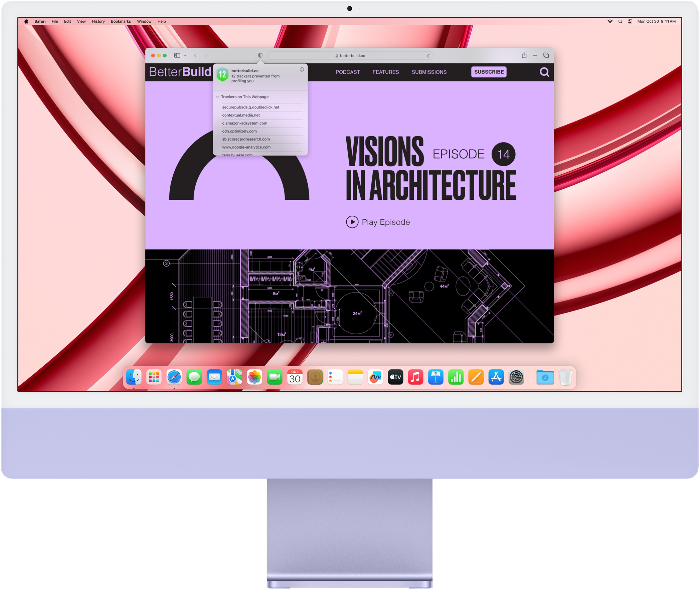
Task: Reload the page with the refresh icon
Action: pyautogui.click(x=428, y=56)
